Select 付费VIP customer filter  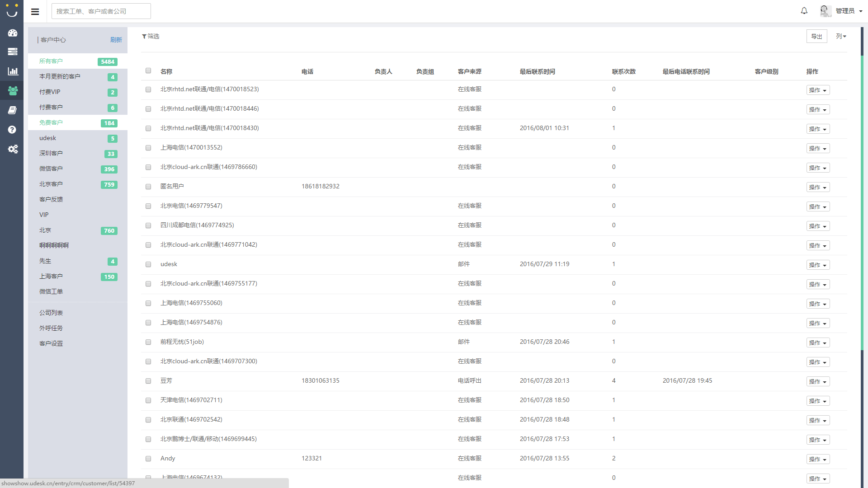50,92
